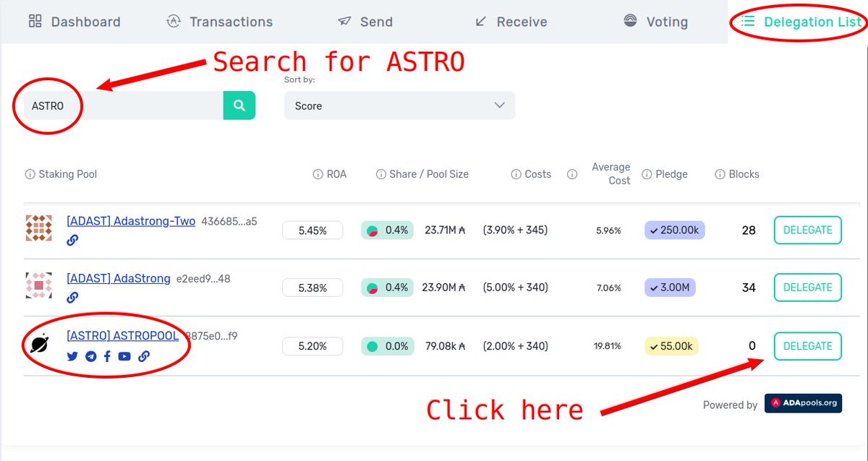This screenshot has width=868, height=461.
Task: Click info icon next to Share / Pool Size
Action: click(x=381, y=174)
